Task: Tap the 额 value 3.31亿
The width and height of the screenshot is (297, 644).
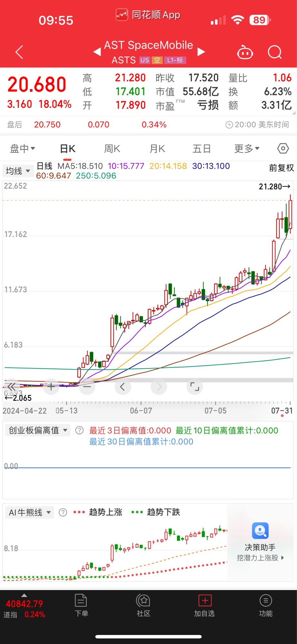Action: click(276, 105)
